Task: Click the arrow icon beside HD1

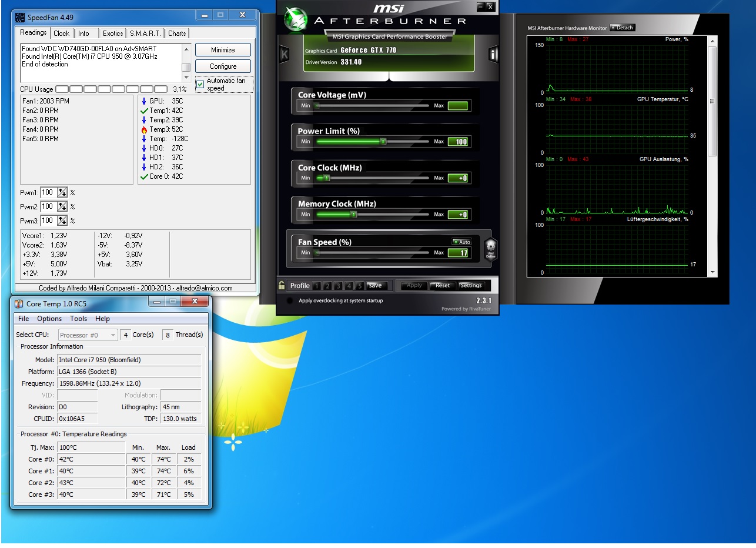Action: point(144,158)
